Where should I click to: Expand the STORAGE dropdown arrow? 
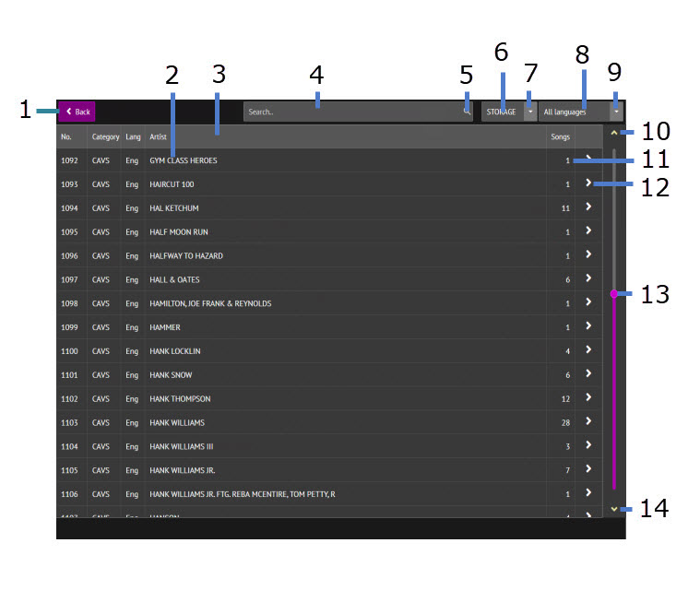click(x=530, y=112)
